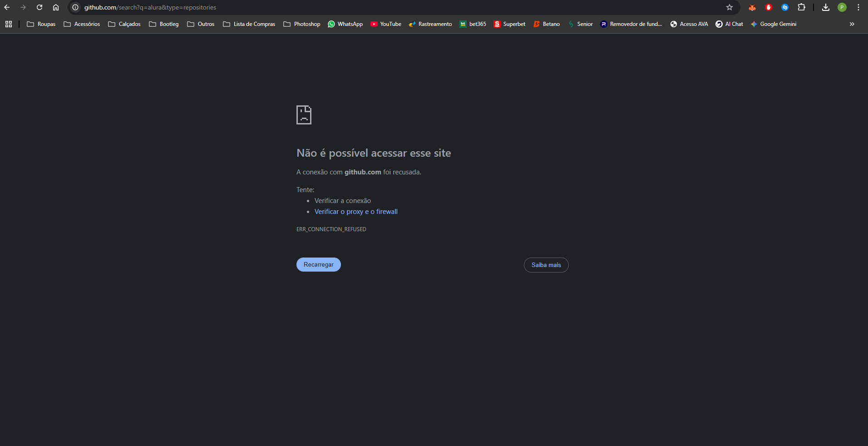Open the browser home page

point(56,7)
